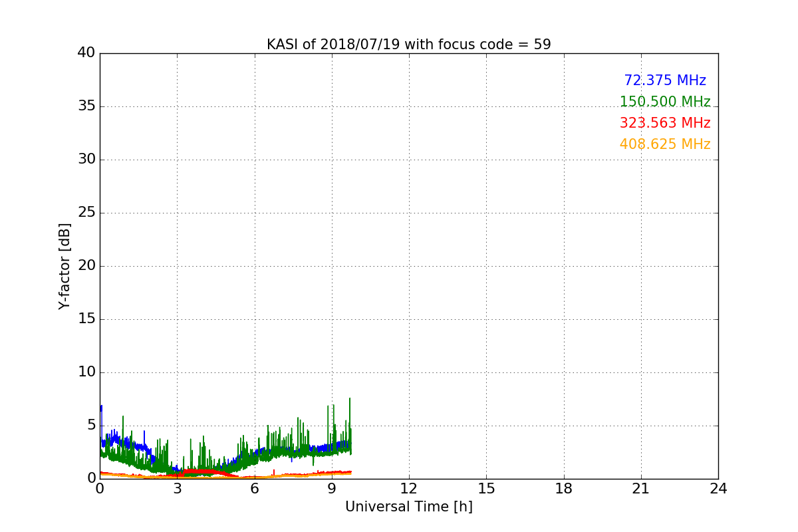Viewport: 798px width, 532px height.
Task: Click the y-axis tick label 25
Action: coord(86,213)
